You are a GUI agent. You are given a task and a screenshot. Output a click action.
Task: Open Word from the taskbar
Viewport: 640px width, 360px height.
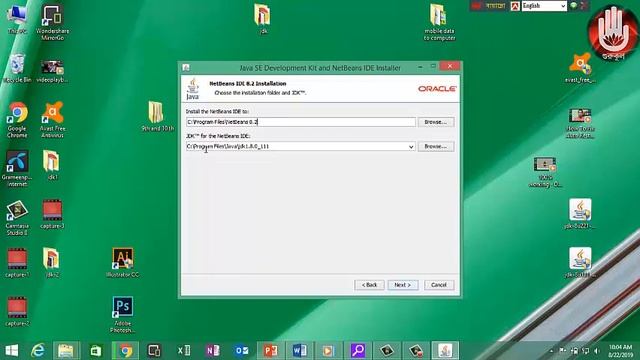300,351
